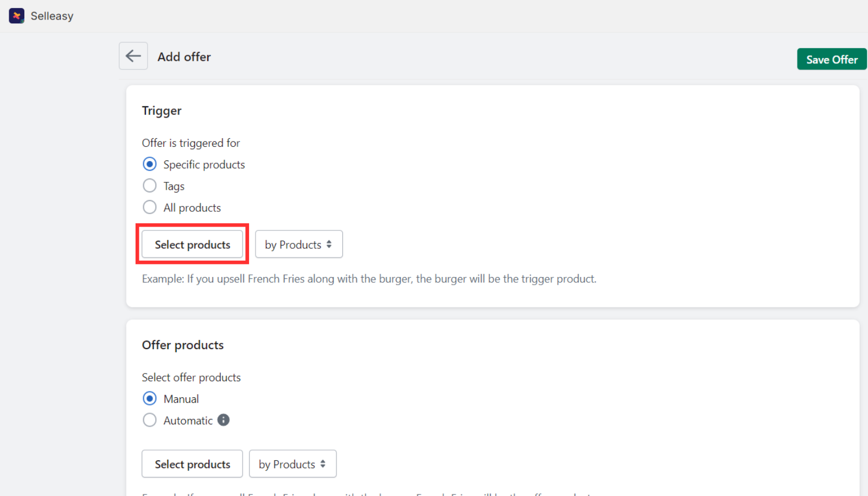Open the by Products dropdown in Trigger section
868x496 pixels.
tap(298, 244)
